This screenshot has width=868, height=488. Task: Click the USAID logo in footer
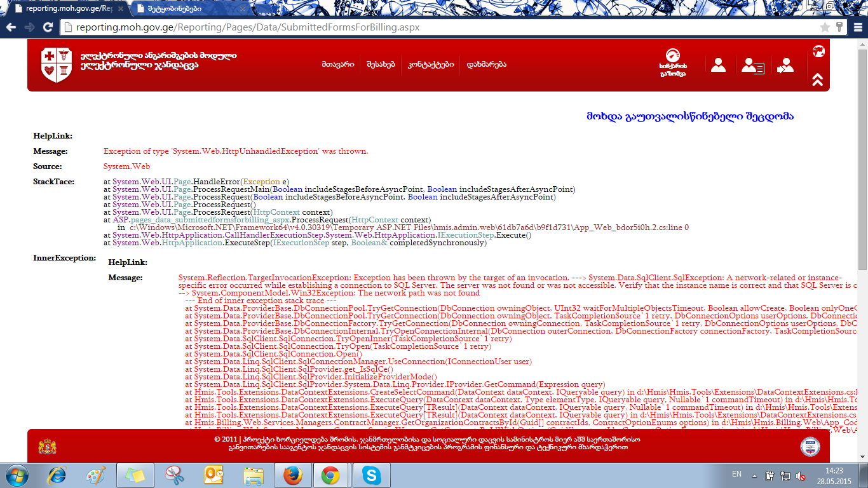pos(810,446)
